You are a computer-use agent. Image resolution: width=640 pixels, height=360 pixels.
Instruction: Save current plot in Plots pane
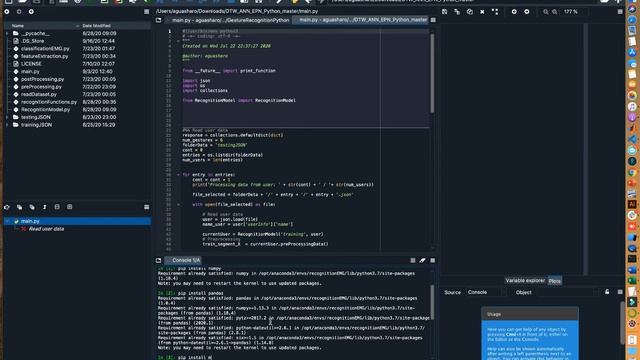444,12
